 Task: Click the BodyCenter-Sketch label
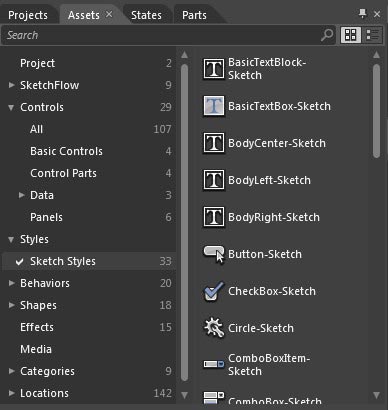click(277, 143)
